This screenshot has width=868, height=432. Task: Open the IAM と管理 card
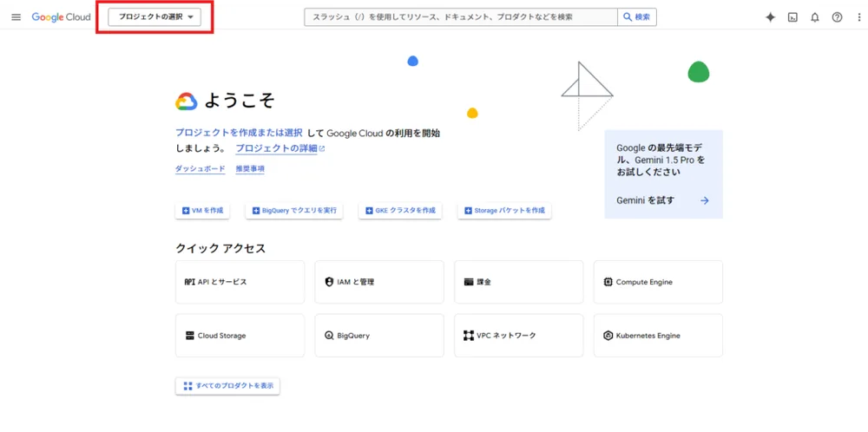pyautogui.click(x=379, y=282)
